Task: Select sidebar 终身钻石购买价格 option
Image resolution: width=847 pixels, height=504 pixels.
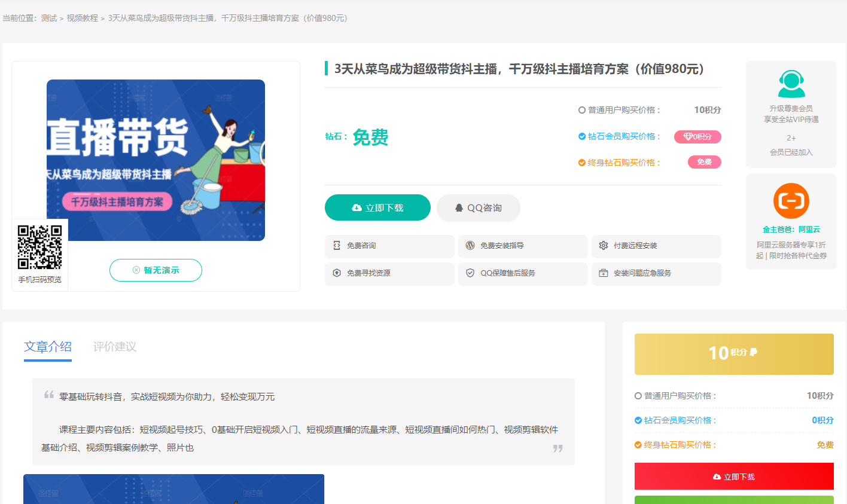Action: pyautogui.click(x=638, y=445)
